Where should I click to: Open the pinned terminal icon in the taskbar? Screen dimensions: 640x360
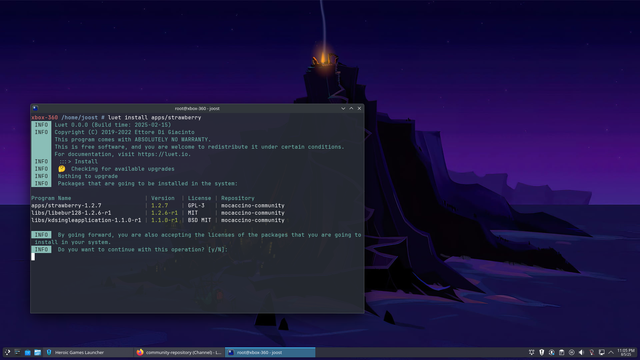(17, 352)
